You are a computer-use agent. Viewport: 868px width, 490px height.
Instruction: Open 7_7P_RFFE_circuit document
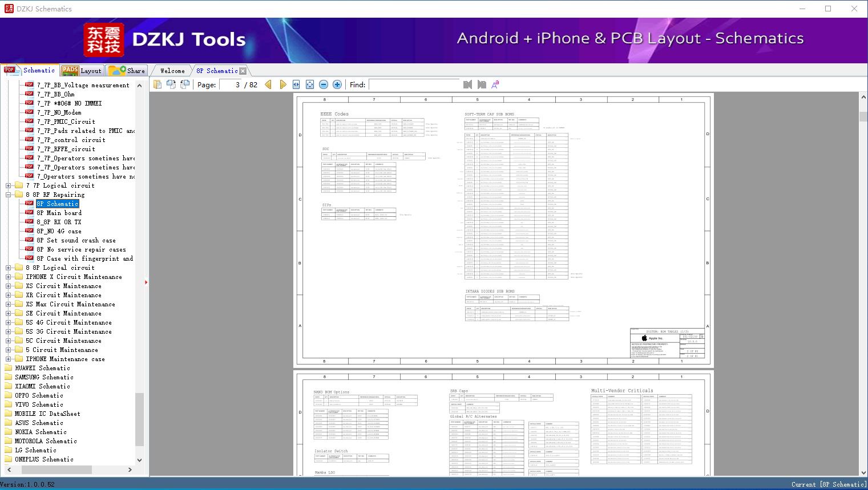click(x=66, y=149)
